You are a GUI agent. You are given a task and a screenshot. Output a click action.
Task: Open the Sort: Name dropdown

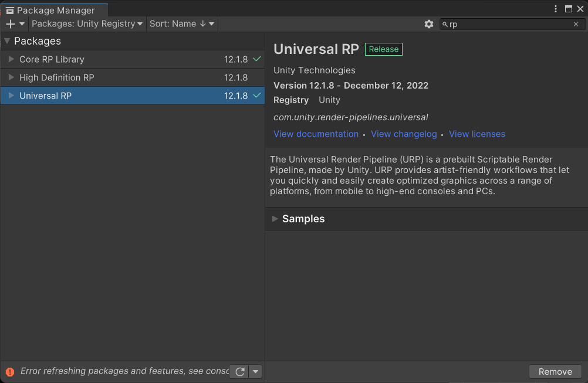tap(182, 24)
